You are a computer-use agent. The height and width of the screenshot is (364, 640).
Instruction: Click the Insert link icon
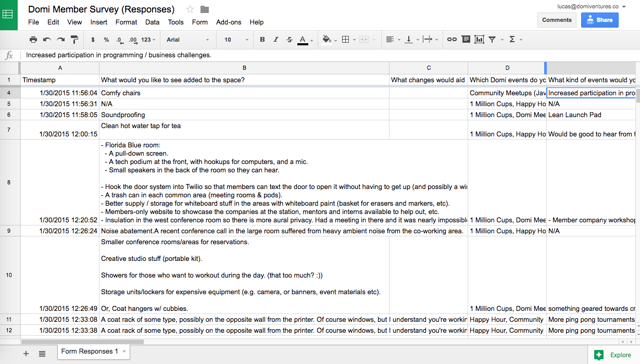pos(452,40)
